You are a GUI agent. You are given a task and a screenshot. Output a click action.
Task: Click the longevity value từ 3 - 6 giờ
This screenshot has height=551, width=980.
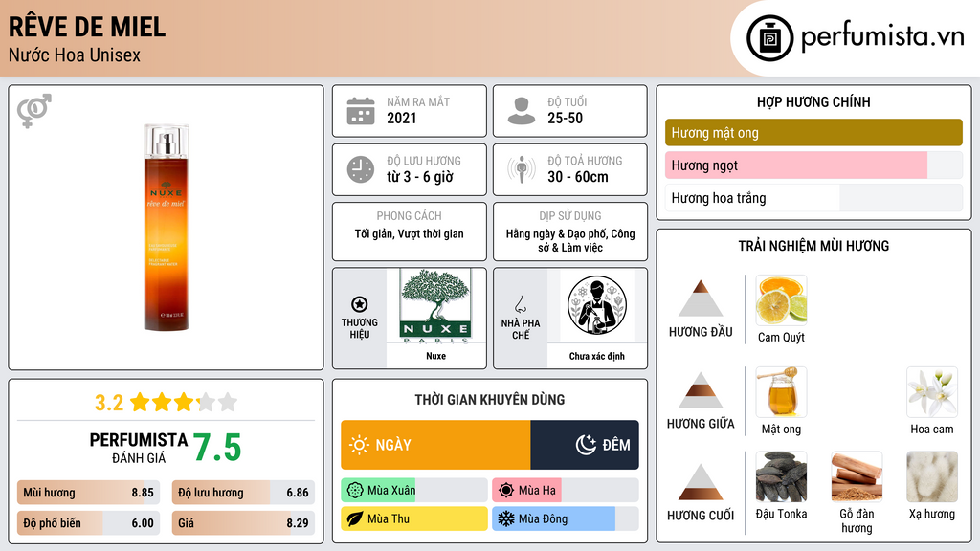pos(420,177)
